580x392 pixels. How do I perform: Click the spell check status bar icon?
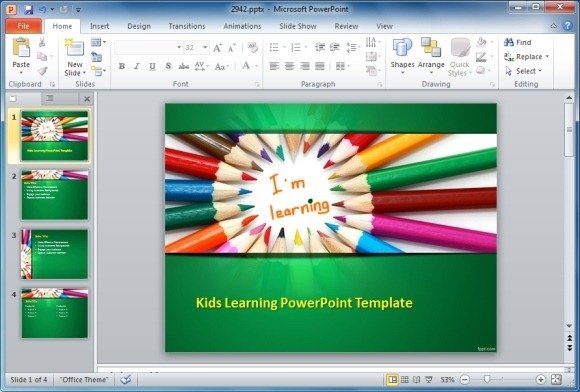[x=126, y=379]
